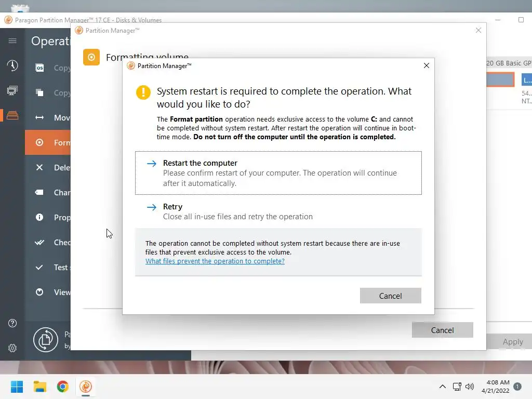Close the Formatting volume window

[478, 30]
